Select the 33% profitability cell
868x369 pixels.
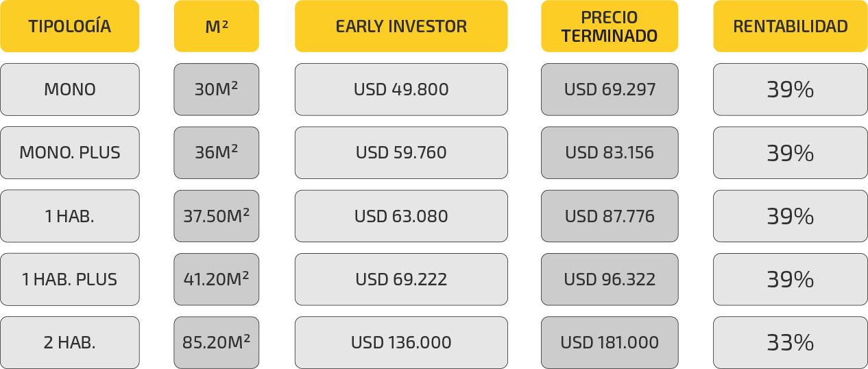pos(790,342)
